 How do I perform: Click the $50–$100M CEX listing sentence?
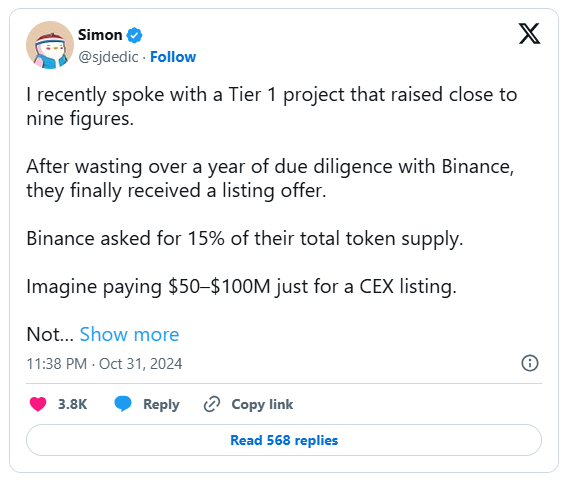[241, 287]
